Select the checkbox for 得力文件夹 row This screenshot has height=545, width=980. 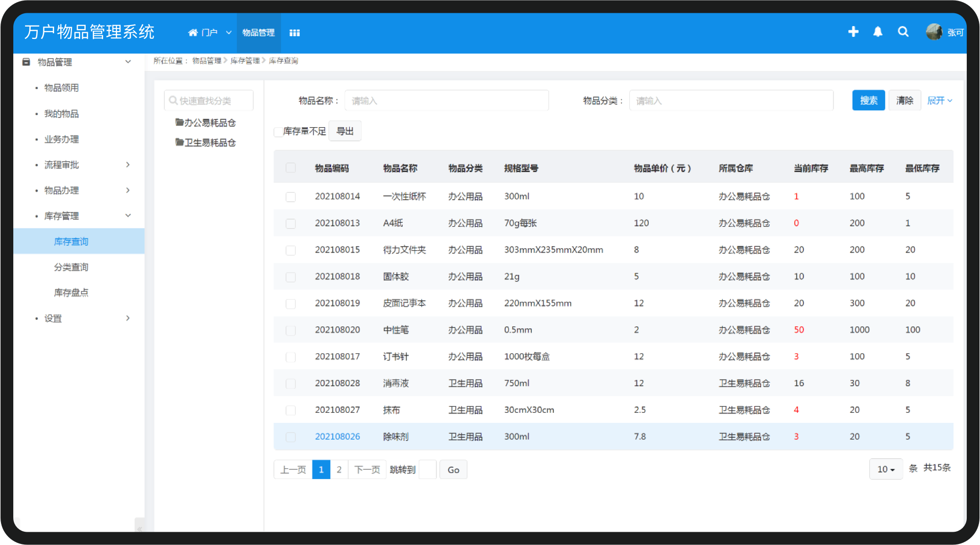click(290, 250)
